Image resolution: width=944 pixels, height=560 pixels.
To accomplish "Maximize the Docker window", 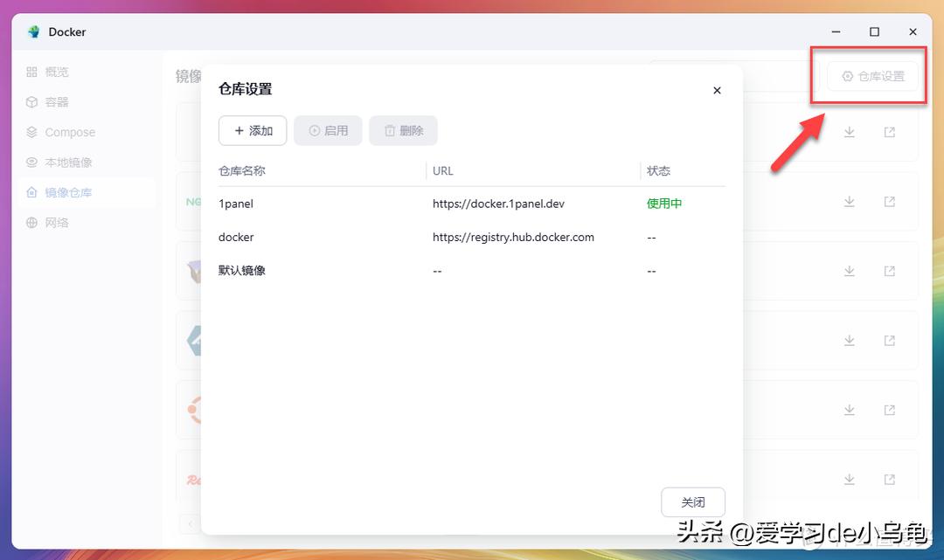I will click(x=874, y=32).
